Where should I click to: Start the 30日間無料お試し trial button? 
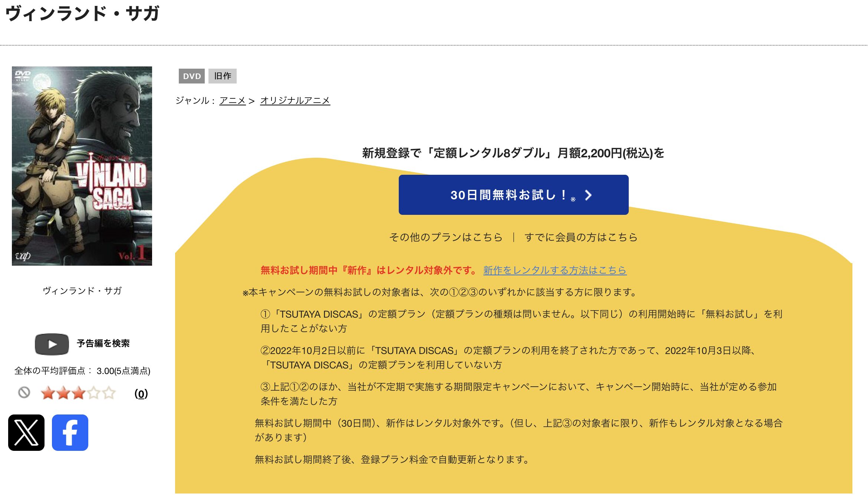(x=513, y=195)
